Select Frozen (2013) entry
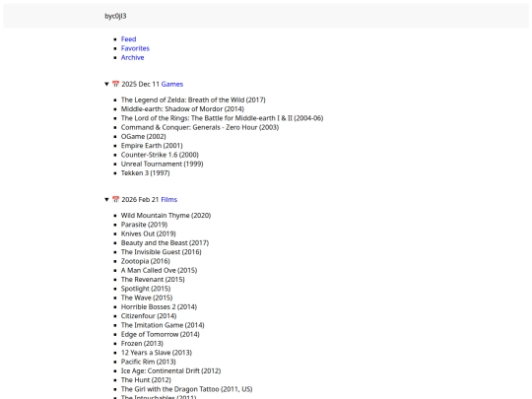 142,344
